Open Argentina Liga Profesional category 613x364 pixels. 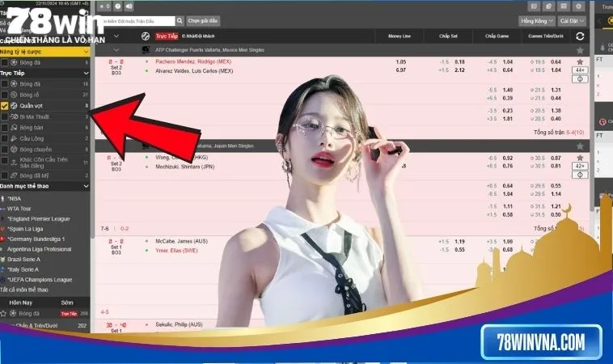click(x=39, y=249)
